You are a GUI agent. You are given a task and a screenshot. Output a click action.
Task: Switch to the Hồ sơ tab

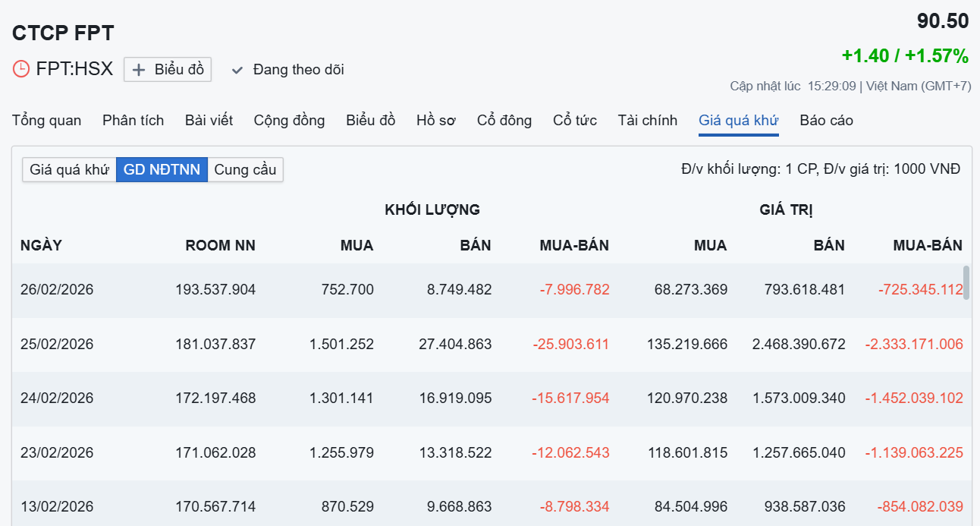(x=436, y=121)
